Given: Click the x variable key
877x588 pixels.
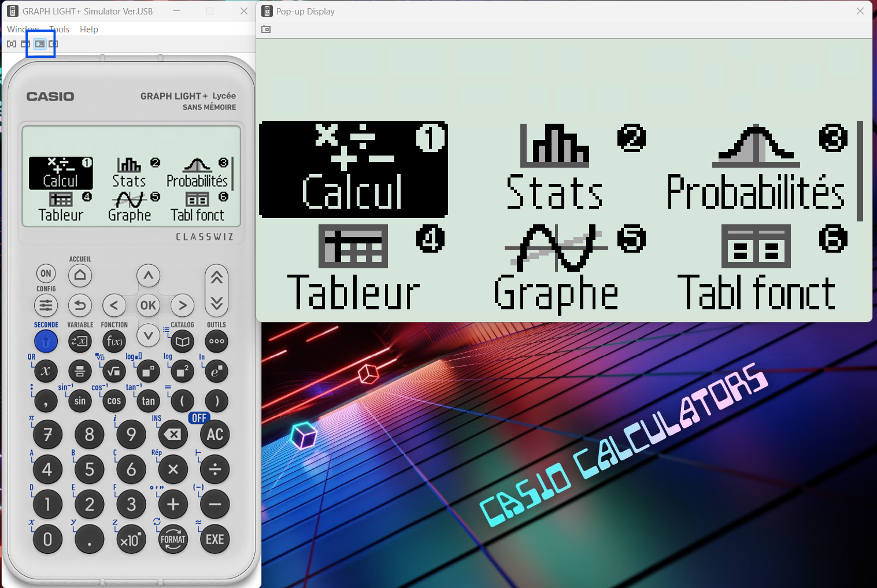Looking at the screenshot, I should [46, 371].
